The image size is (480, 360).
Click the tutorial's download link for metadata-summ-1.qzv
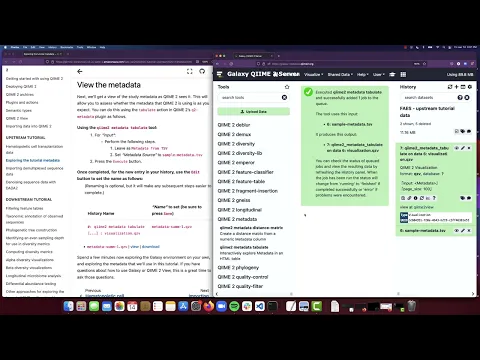[151, 247]
